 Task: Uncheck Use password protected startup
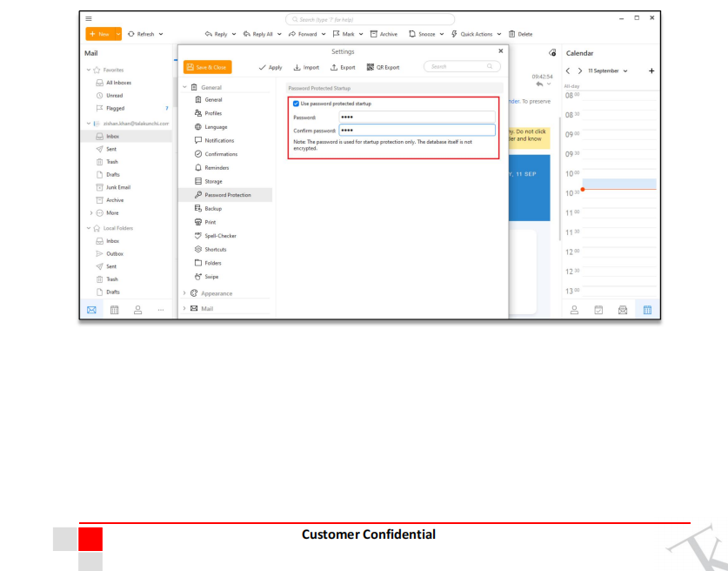pyautogui.click(x=297, y=104)
